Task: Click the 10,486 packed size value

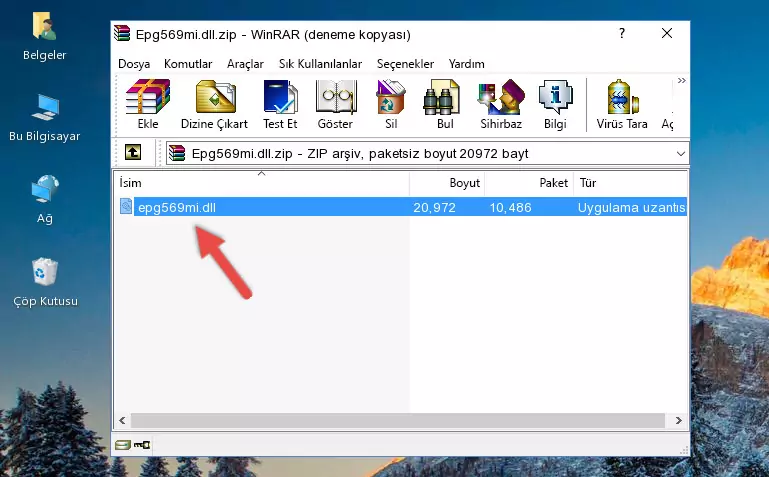Action: tap(511, 207)
